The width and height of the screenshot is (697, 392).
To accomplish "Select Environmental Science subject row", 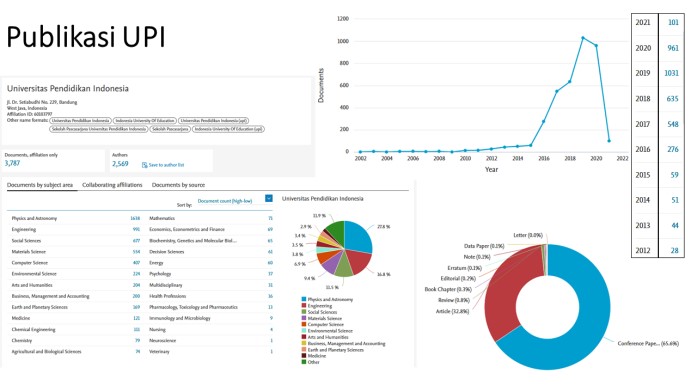I will (76, 274).
